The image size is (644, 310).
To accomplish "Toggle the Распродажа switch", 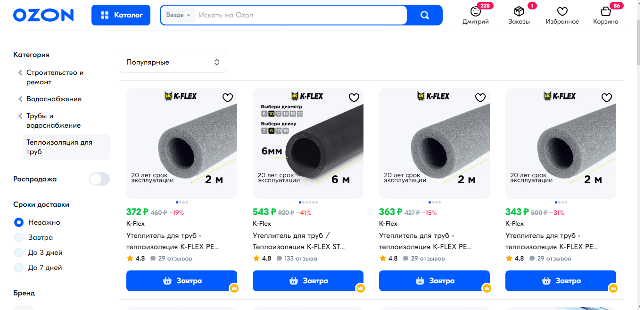I will click(x=99, y=179).
